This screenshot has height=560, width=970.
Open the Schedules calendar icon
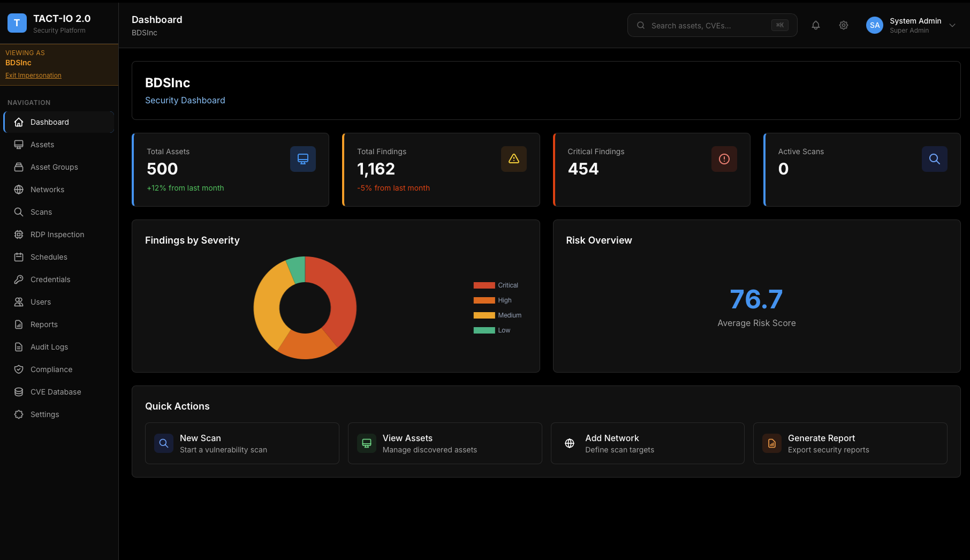pyautogui.click(x=19, y=256)
